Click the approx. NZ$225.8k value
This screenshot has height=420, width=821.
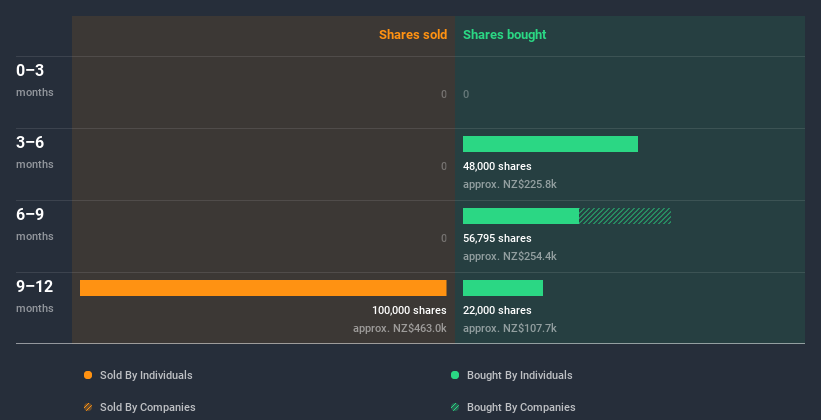(x=509, y=184)
